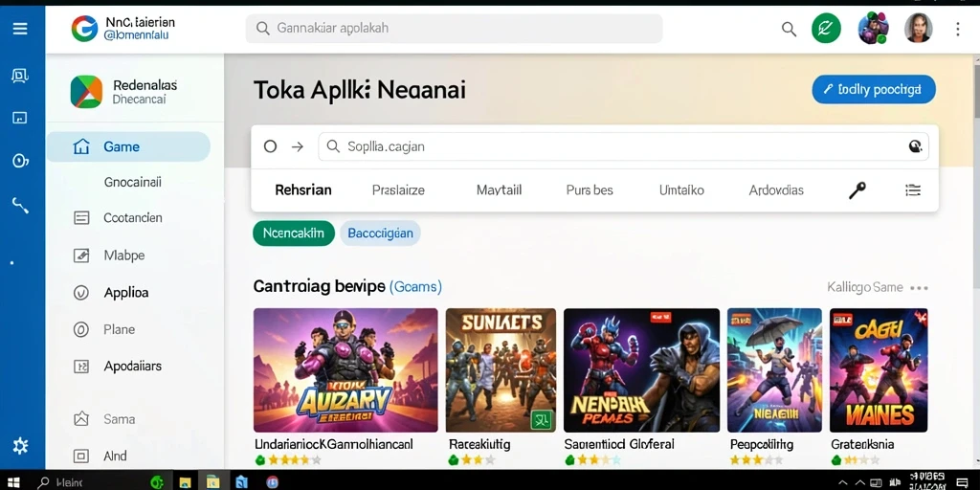
Task: Click the magnifier icon beside green button
Action: pos(790,29)
